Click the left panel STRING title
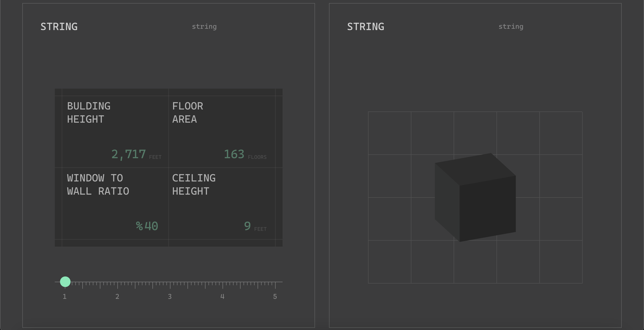This screenshot has height=330, width=644. [x=59, y=27]
